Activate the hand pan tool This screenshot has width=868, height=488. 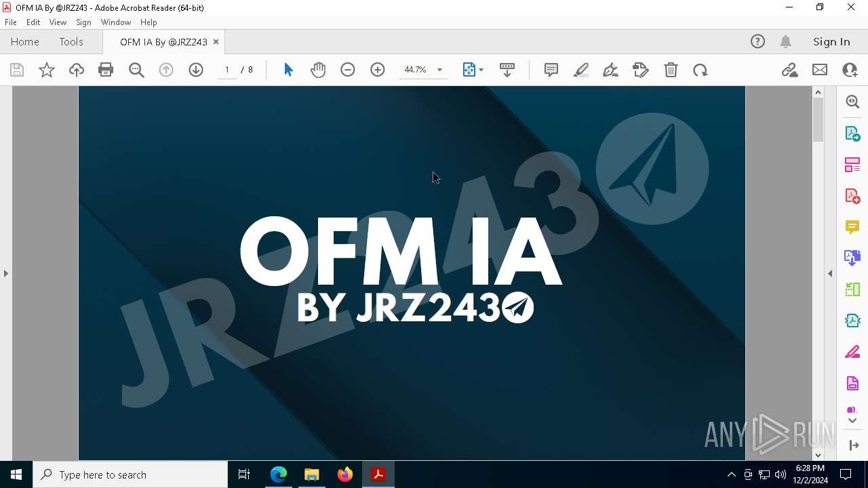(318, 70)
